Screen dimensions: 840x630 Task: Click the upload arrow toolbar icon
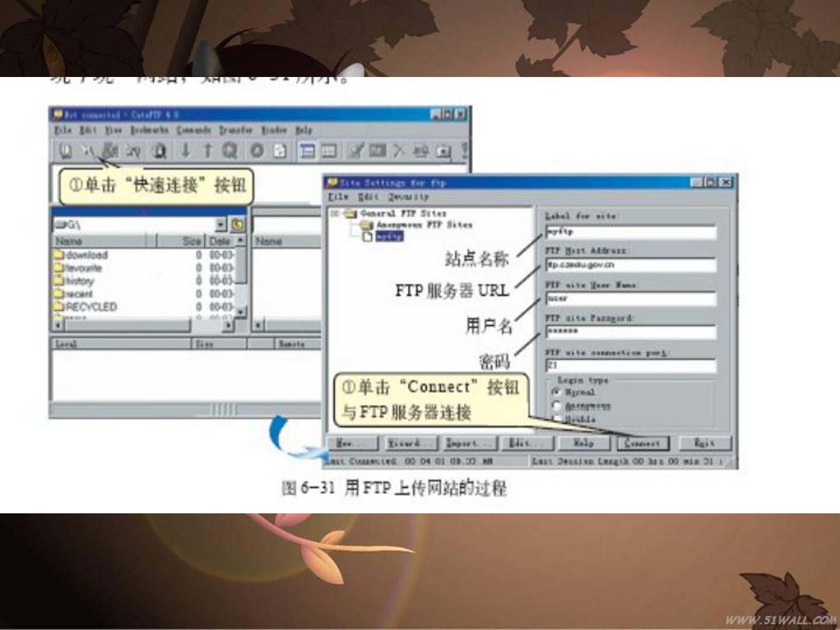click(207, 150)
